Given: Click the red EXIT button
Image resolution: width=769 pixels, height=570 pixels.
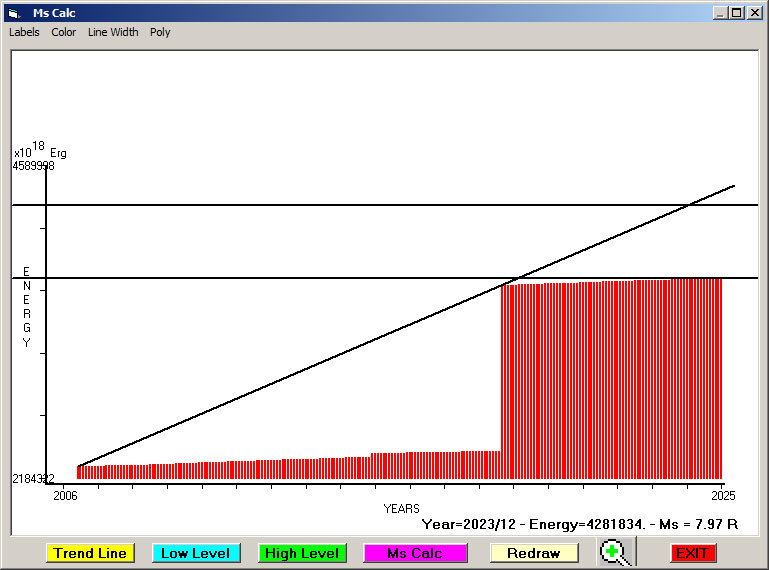Looking at the screenshot, I should 692,553.
